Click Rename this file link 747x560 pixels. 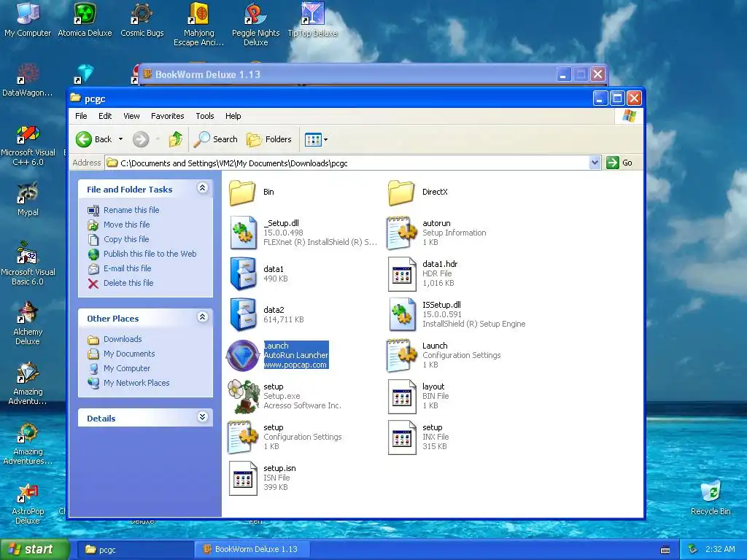[131, 210]
